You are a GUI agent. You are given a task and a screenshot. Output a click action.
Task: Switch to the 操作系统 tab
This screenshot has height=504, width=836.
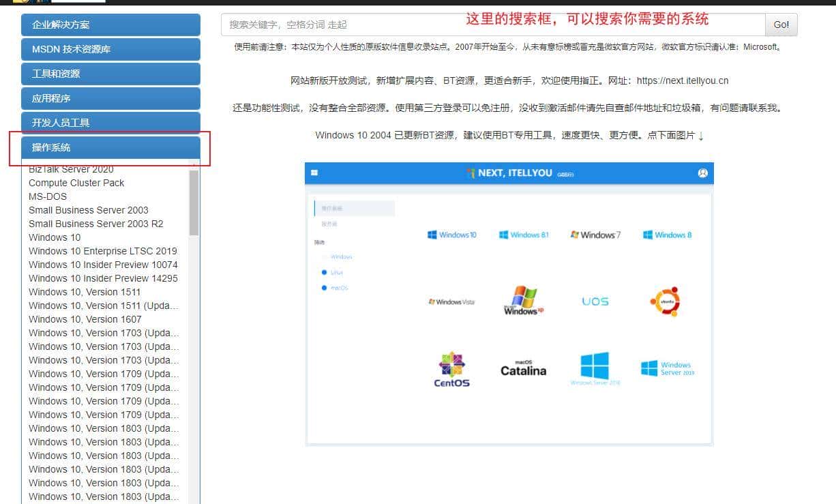[x=110, y=147]
